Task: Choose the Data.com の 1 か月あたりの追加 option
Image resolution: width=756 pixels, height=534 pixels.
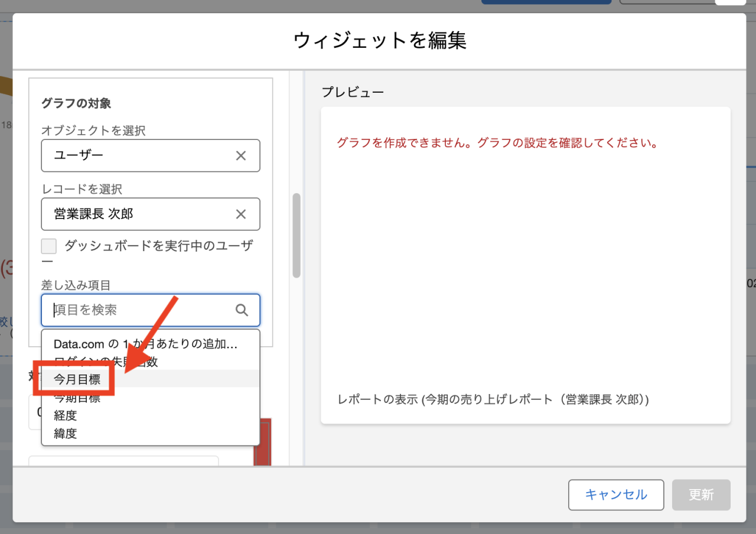Action: click(145, 344)
